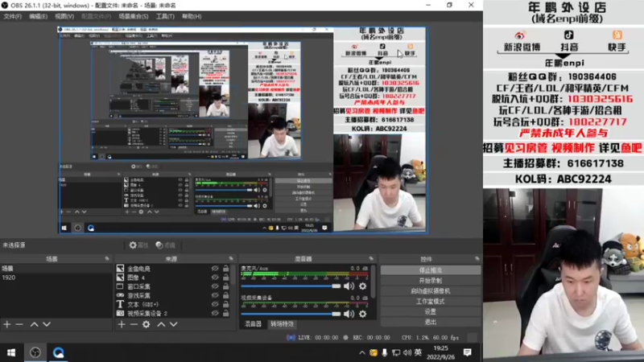Open the 帮助(H) menu
The width and height of the screenshot is (644, 362).
point(192,16)
